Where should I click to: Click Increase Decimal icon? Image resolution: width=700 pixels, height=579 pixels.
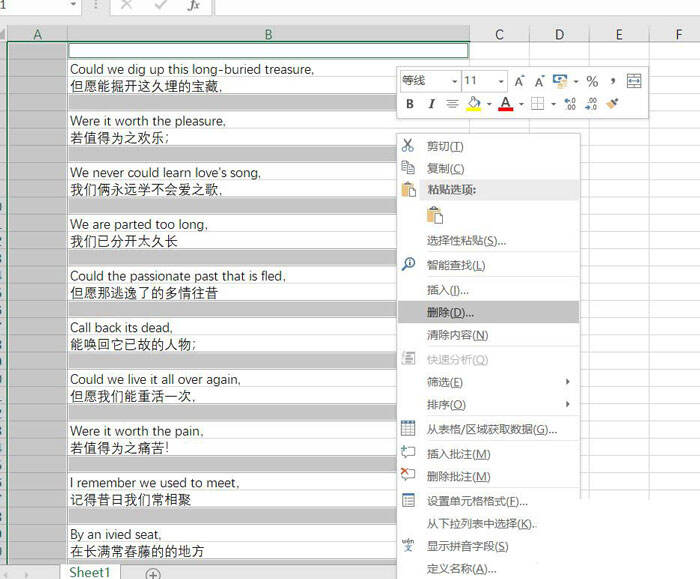pyautogui.click(x=570, y=104)
